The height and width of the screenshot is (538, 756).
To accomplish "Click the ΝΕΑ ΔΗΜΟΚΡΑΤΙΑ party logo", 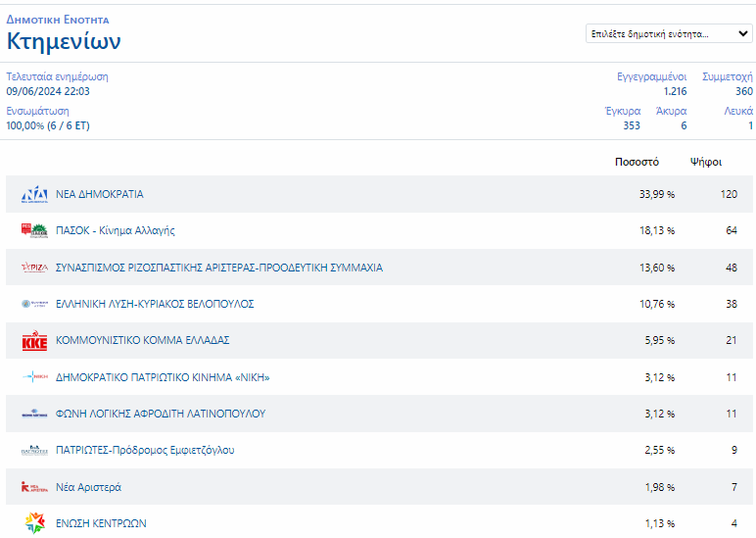I will click(x=34, y=194).
